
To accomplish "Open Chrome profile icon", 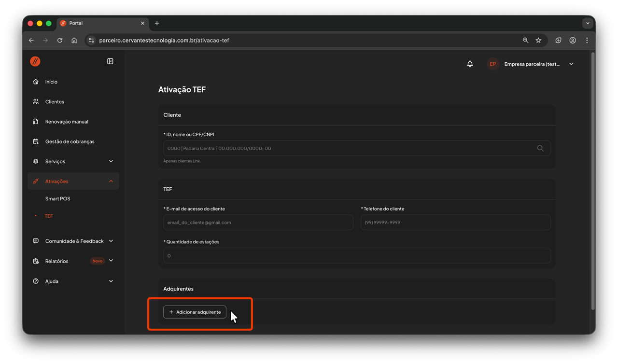I will [x=573, y=41].
